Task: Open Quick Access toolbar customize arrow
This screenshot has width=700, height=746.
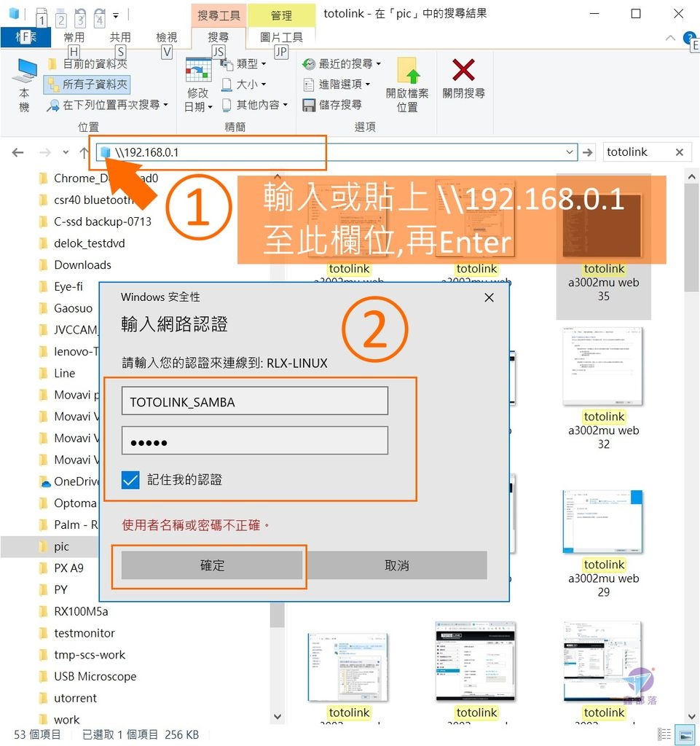Action: (x=116, y=16)
